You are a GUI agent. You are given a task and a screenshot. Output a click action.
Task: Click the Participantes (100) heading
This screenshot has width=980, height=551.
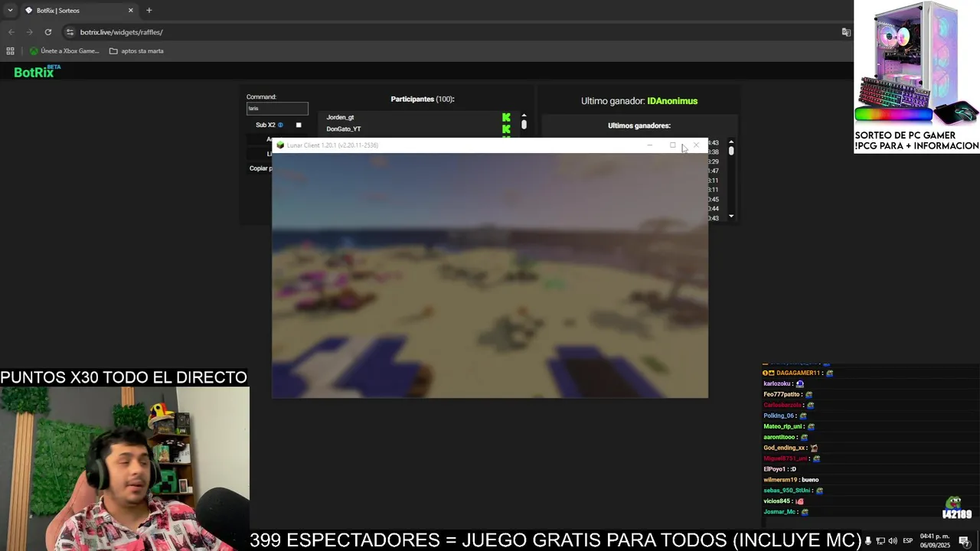pyautogui.click(x=423, y=99)
